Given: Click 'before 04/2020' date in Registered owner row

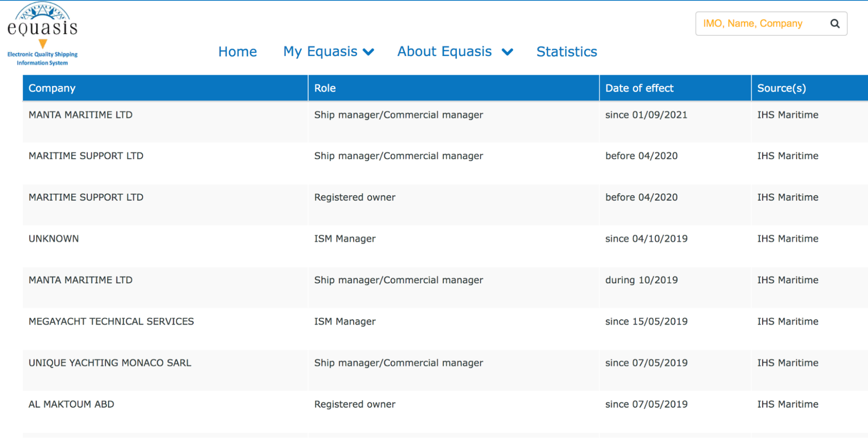Looking at the screenshot, I should pyautogui.click(x=641, y=197).
